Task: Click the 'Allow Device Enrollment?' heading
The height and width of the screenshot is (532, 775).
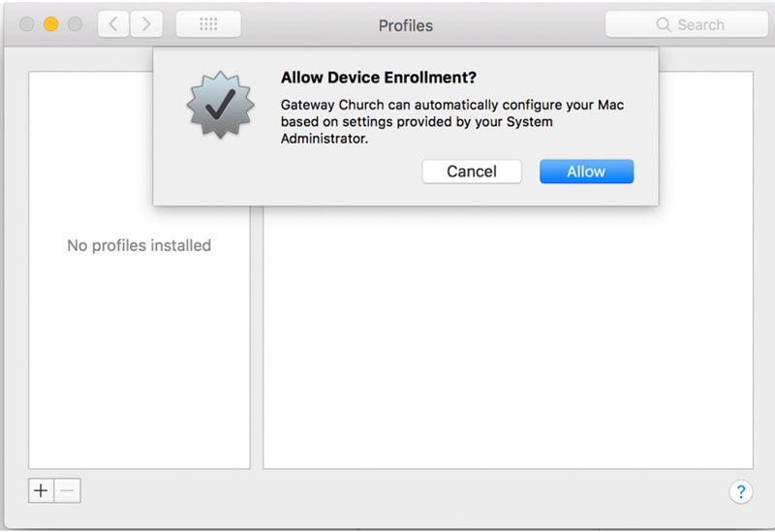Action: (x=379, y=78)
